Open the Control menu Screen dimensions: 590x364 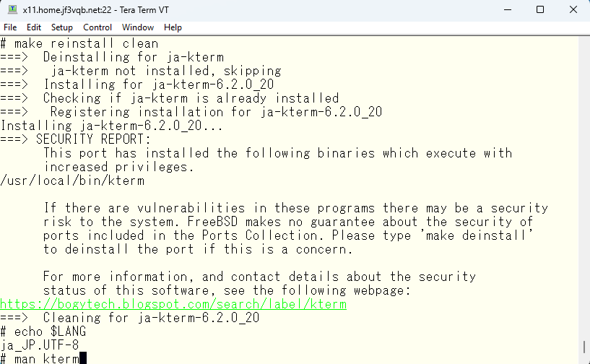[97, 27]
